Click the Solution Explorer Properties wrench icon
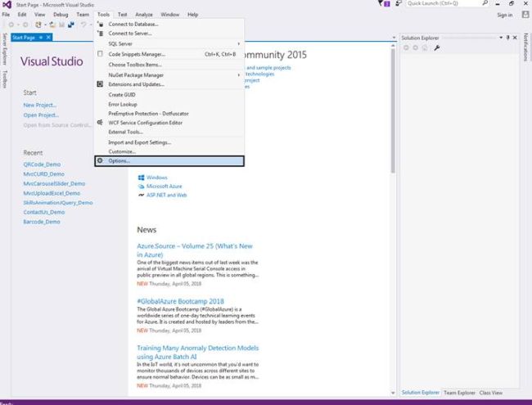Image resolution: width=532 pixels, height=405 pixels. point(437,47)
